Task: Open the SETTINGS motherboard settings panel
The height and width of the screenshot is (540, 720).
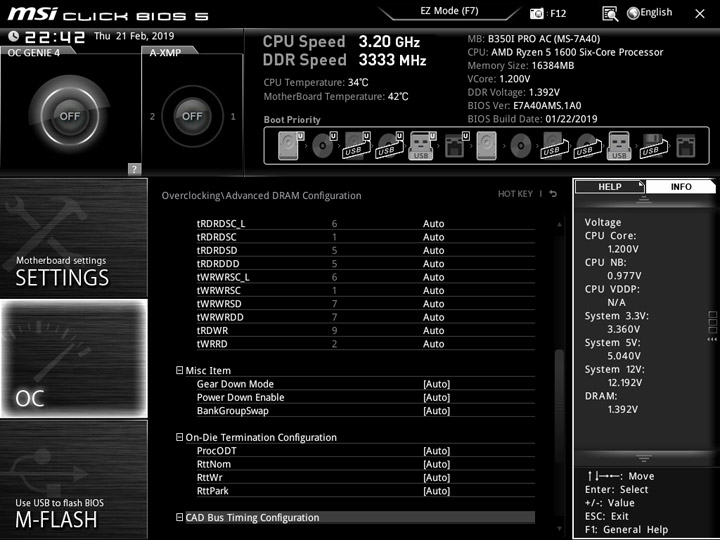Action: 73,238
